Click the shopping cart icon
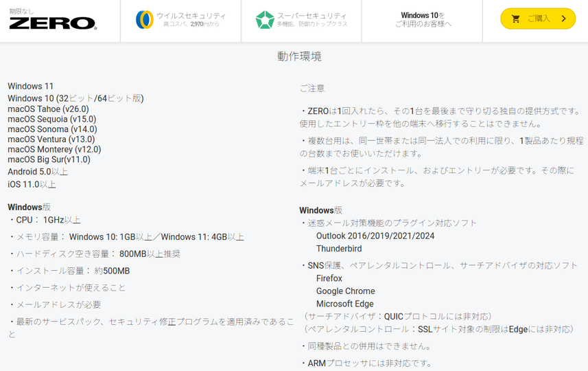This screenshot has width=588, height=371. click(516, 19)
